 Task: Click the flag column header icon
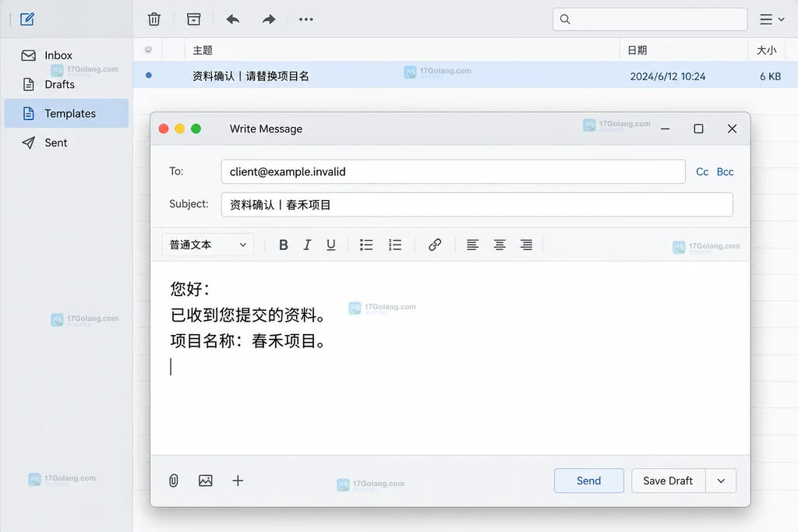tap(148, 50)
